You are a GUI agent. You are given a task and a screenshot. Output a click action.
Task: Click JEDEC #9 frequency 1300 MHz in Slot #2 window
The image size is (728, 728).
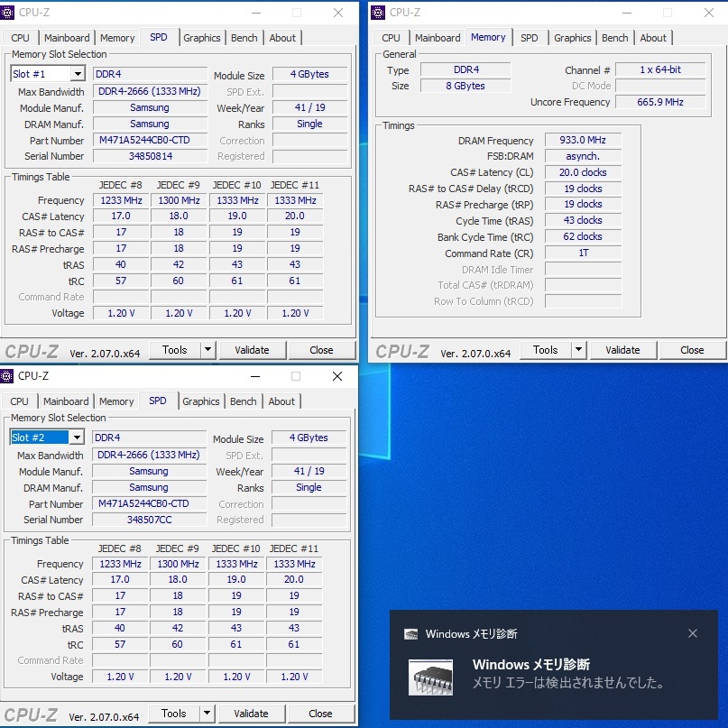(178, 564)
